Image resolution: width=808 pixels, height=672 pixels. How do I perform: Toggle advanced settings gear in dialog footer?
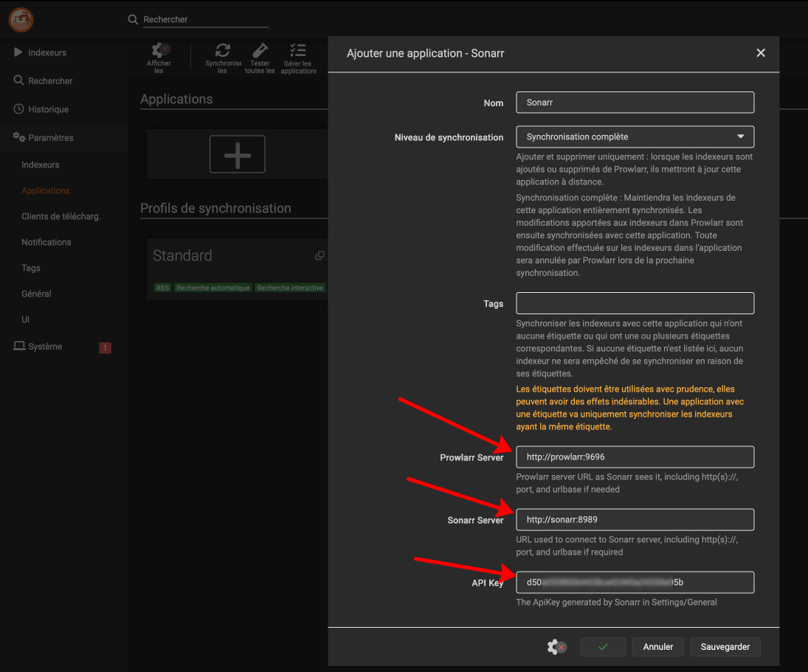[x=556, y=647]
